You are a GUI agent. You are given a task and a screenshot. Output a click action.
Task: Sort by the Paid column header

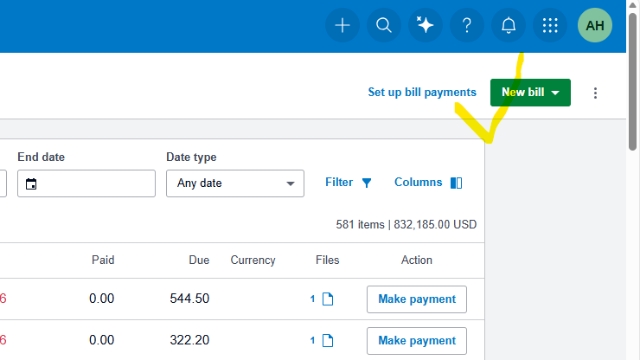pyautogui.click(x=103, y=260)
